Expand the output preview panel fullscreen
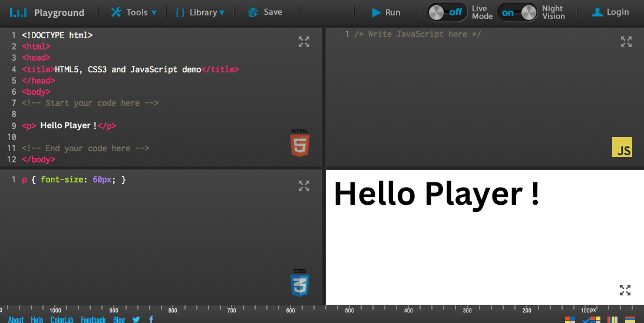The width and height of the screenshot is (644, 323). click(x=625, y=290)
